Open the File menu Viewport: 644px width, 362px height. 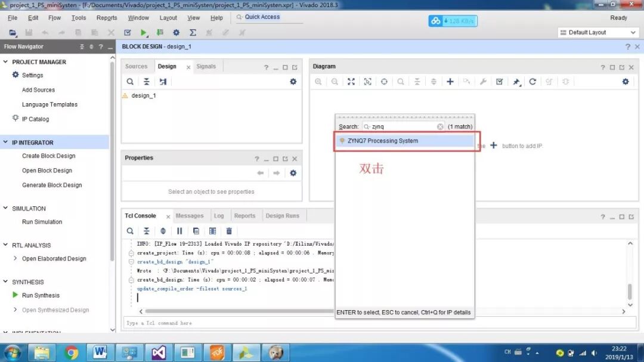coord(13,18)
